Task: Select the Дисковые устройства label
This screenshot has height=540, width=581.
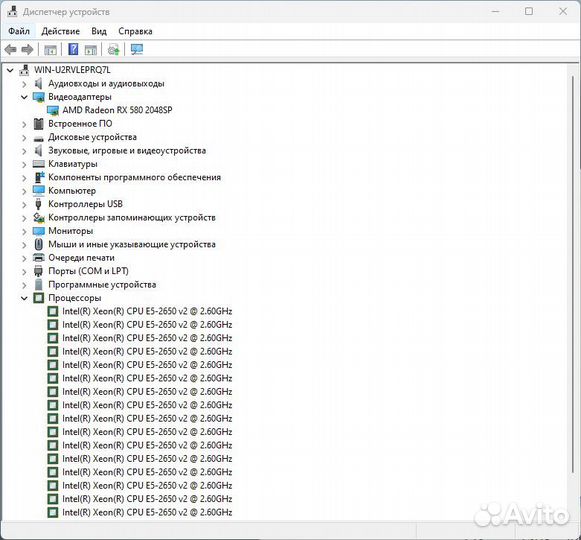Action: pyautogui.click(x=92, y=138)
